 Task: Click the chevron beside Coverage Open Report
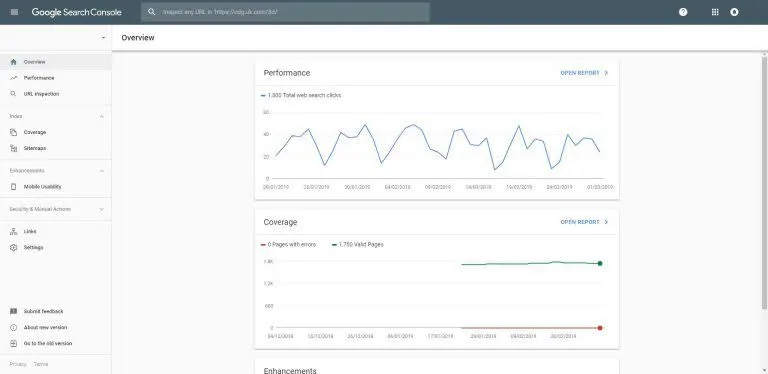coord(606,222)
